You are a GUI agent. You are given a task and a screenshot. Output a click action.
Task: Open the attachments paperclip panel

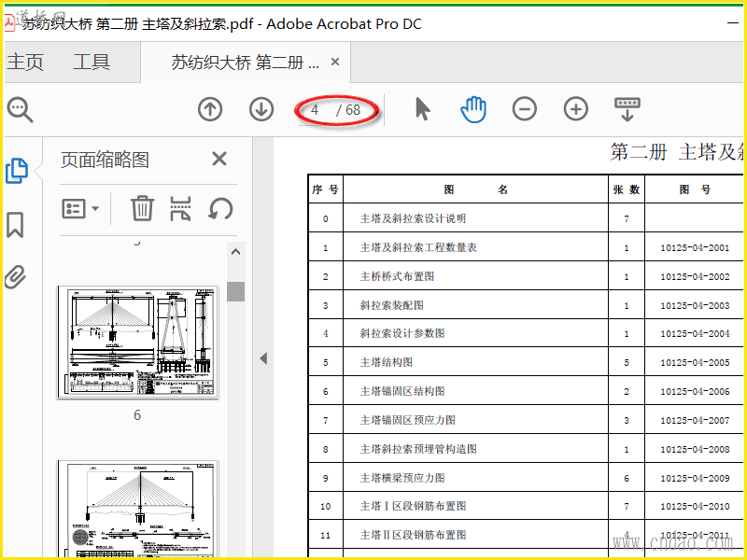[15, 277]
